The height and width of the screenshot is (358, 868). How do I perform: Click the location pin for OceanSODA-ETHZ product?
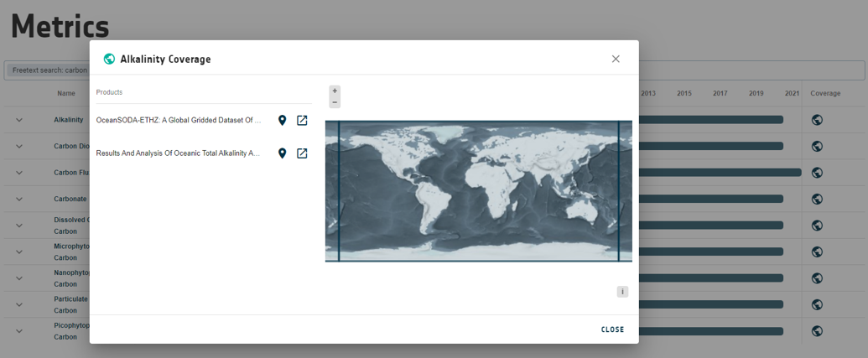[283, 121]
